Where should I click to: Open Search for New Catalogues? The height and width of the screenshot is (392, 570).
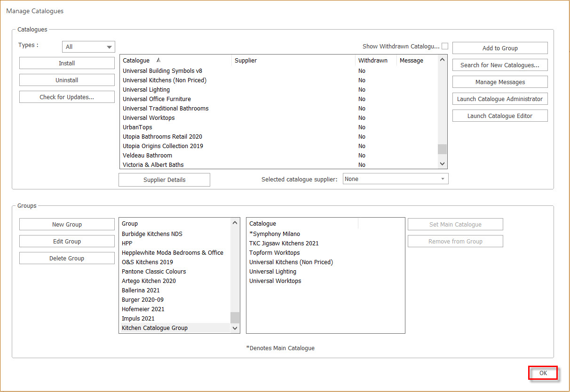point(499,65)
